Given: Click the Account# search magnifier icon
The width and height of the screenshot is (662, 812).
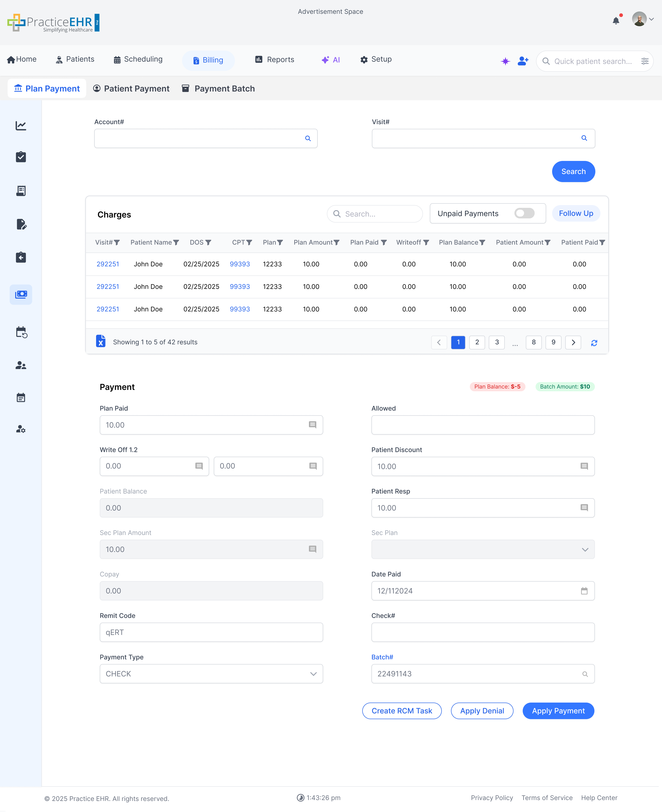Looking at the screenshot, I should (x=308, y=138).
